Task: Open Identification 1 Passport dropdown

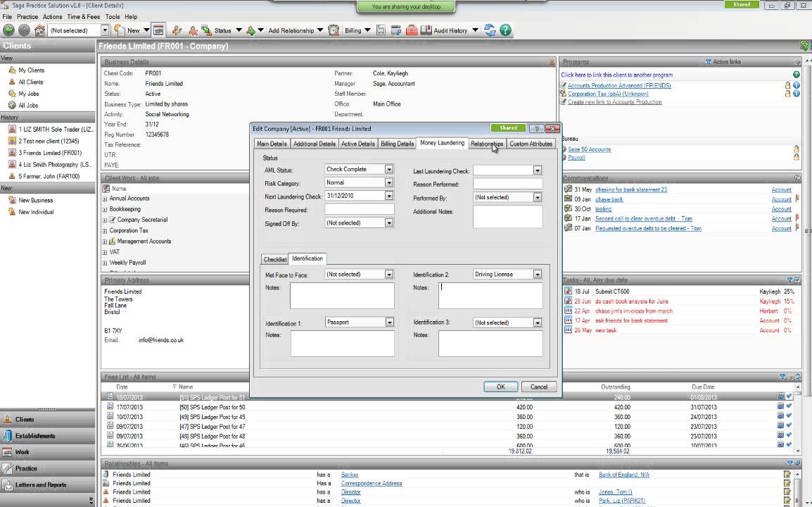Action: (389, 323)
